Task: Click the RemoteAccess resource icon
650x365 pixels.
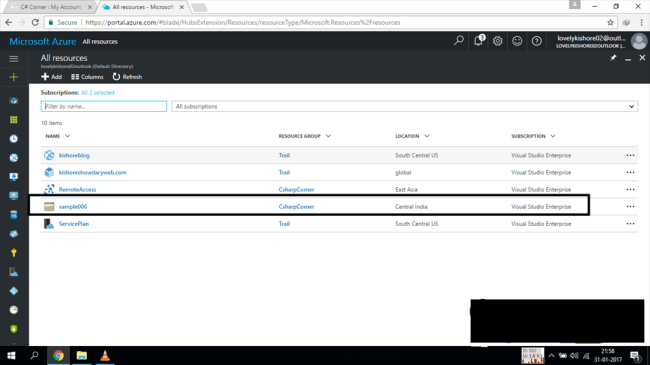Action: tap(49, 189)
